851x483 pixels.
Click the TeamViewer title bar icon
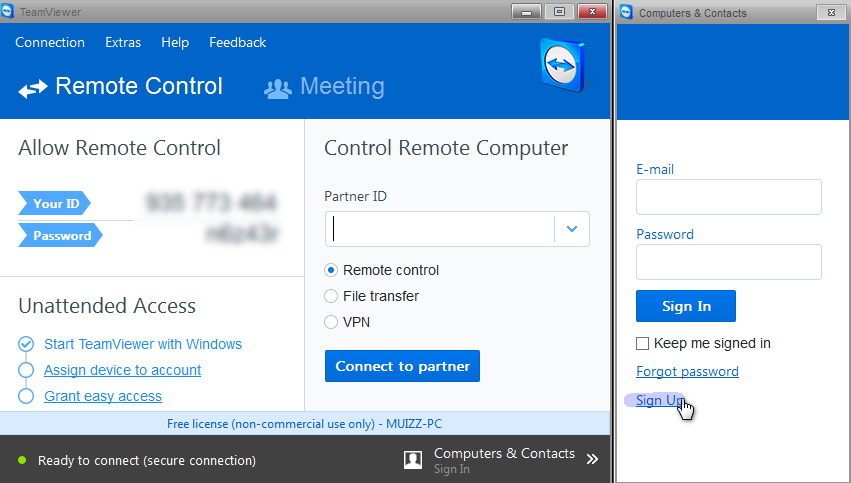[8, 12]
